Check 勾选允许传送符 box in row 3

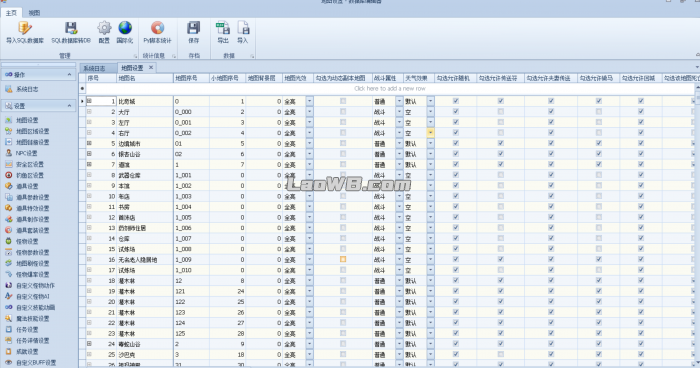[500, 122]
